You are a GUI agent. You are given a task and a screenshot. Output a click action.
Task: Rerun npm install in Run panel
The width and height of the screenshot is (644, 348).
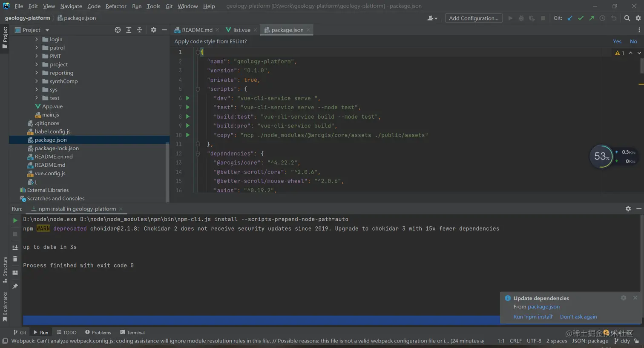15,220
